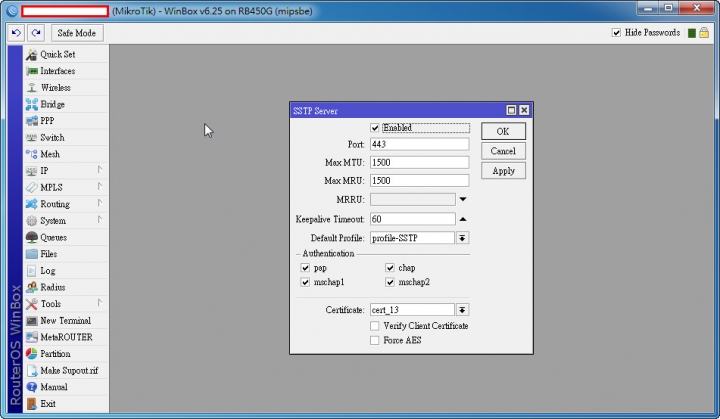Open the Files folder icon
Screen dimensions: 720x419
(x=32, y=254)
